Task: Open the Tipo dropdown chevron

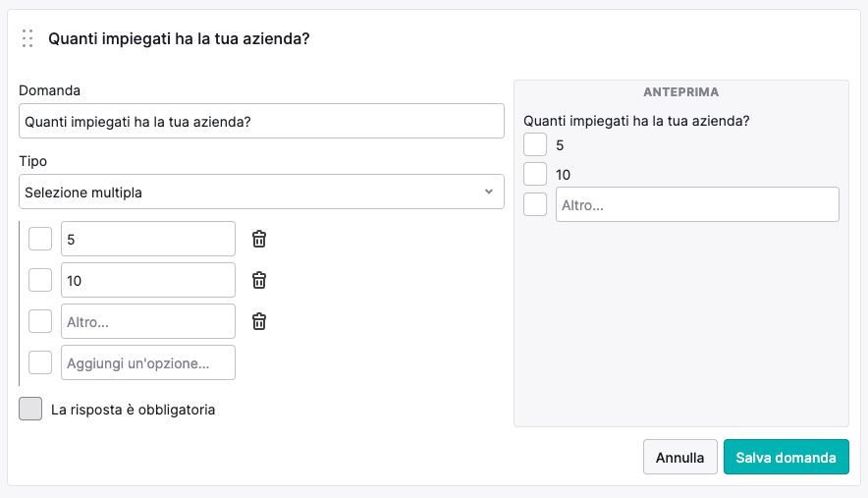Action: point(489,192)
